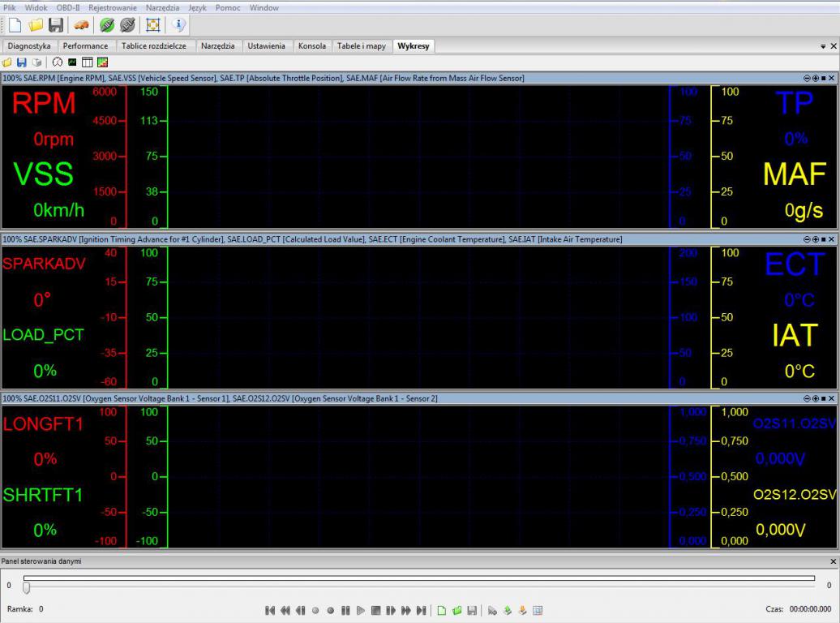Click the frame position slider handle
Screen dimensions: 840x623
click(x=26, y=587)
